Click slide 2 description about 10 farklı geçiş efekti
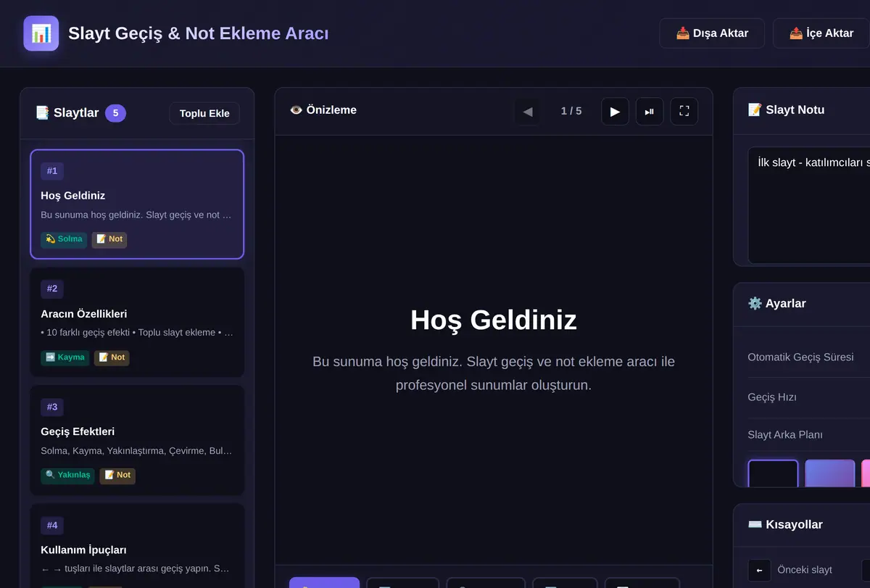 tap(137, 333)
